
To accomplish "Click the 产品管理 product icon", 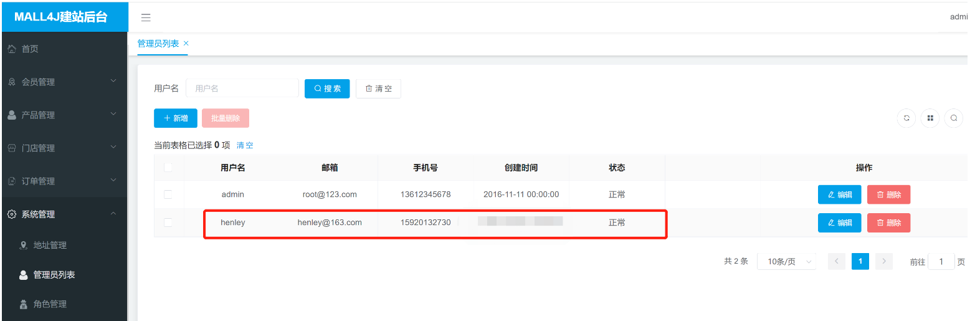I will coord(12,115).
